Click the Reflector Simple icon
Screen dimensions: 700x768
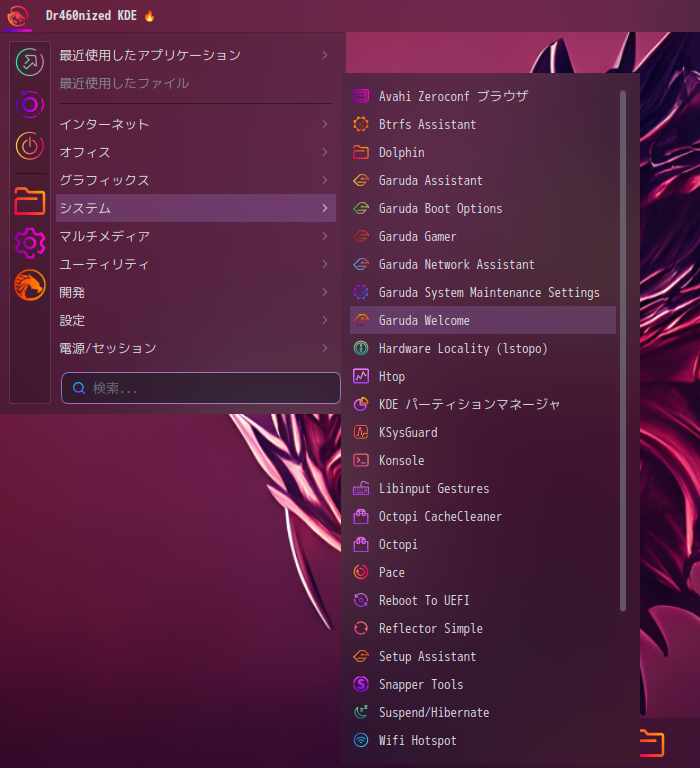click(361, 628)
